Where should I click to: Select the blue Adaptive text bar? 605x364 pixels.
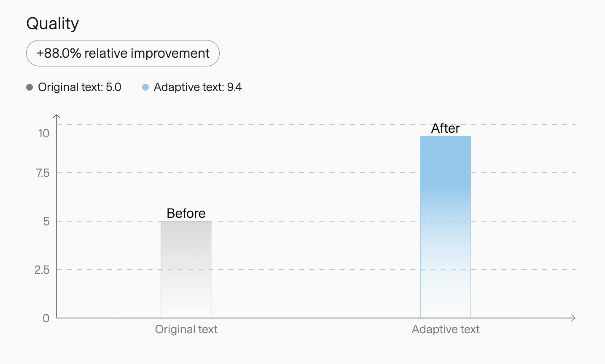446,227
